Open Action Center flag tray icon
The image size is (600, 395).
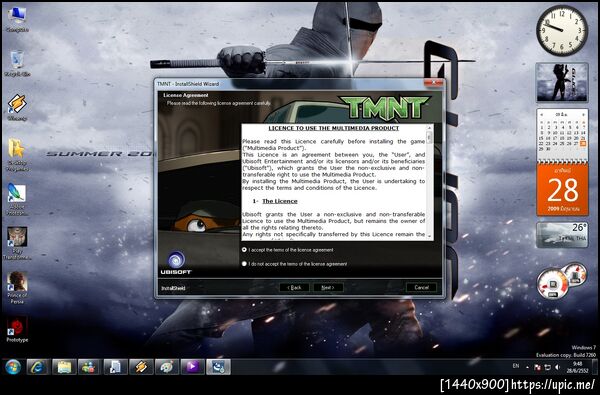pos(537,367)
